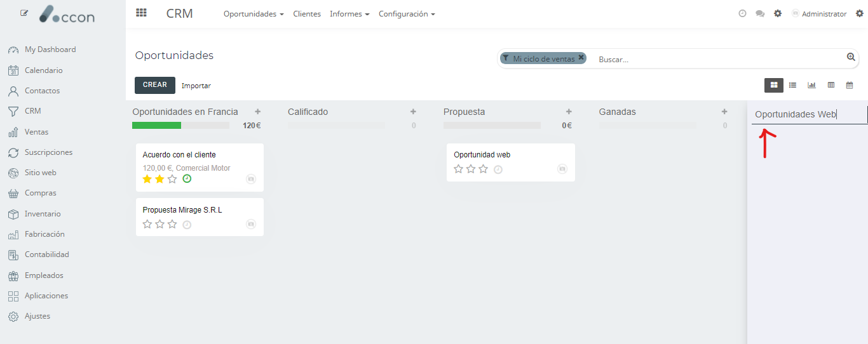The width and height of the screenshot is (868, 344).
Task: Add card in Oportunidades en Francia column
Action: click(257, 112)
